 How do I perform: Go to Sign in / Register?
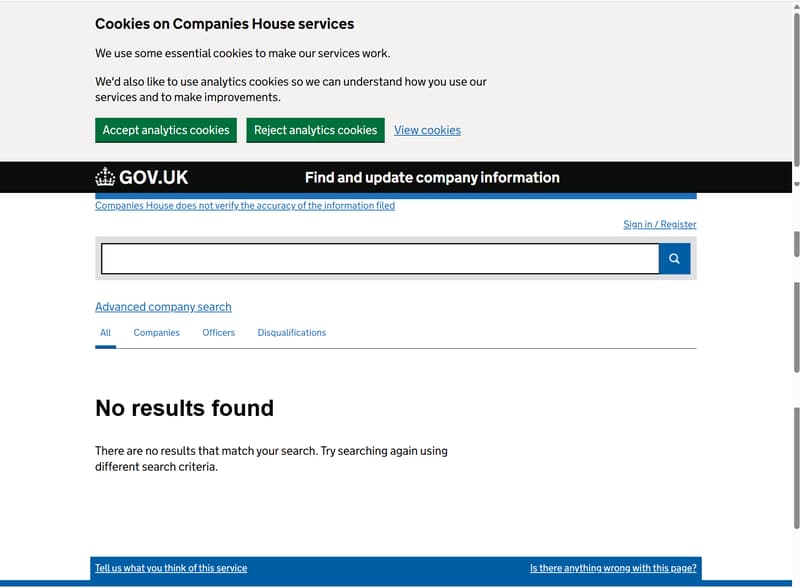pos(659,224)
